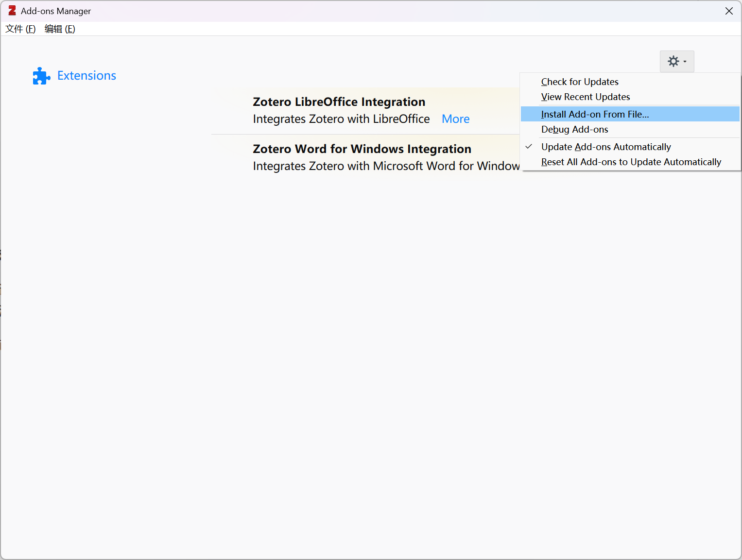Click the Zotero app icon in title bar

tap(12, 11)
